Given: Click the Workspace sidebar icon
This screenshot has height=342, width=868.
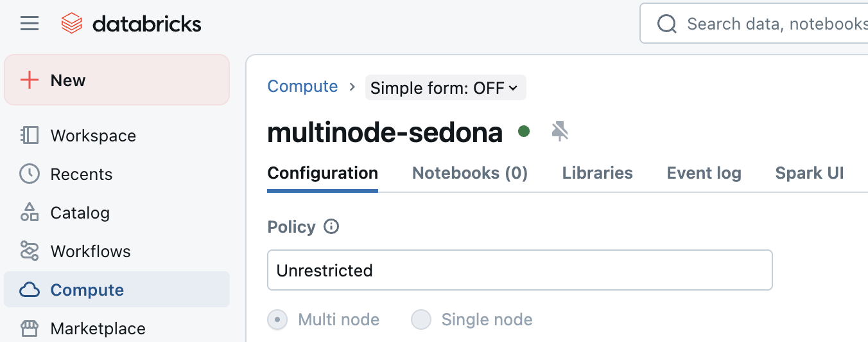Looking at the screenshot, I should pos(30,136).
